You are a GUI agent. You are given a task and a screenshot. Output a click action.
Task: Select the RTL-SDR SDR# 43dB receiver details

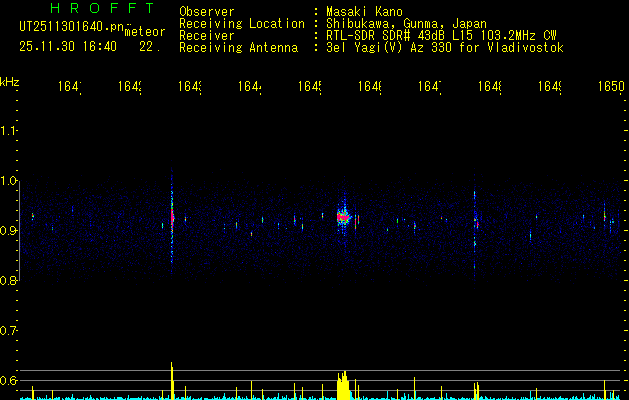(x=441, y=36)
